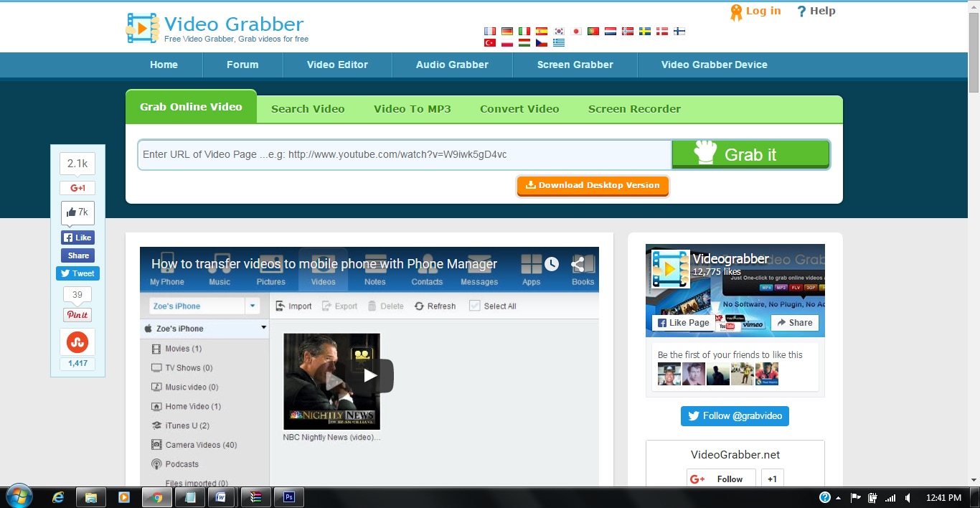Click Download Desktop Version button
This screenshot has height=508, width=980.
pos(593,185)
